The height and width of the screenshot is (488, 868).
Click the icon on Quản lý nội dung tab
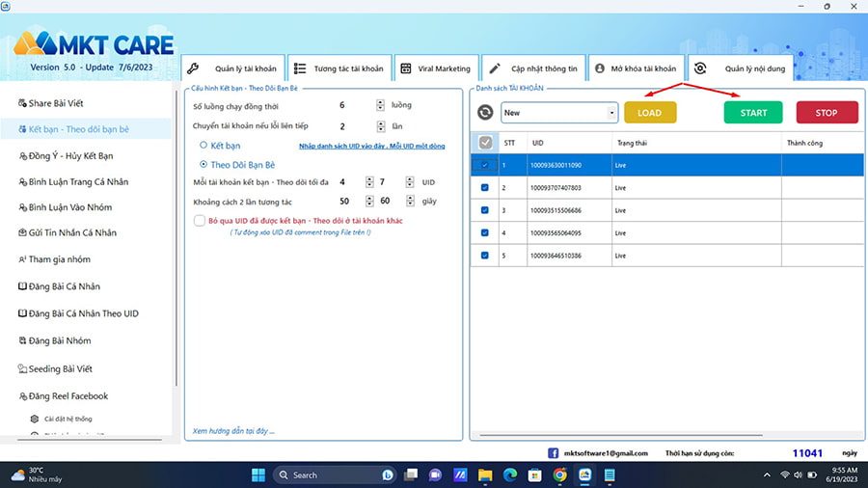pos(700,68)
